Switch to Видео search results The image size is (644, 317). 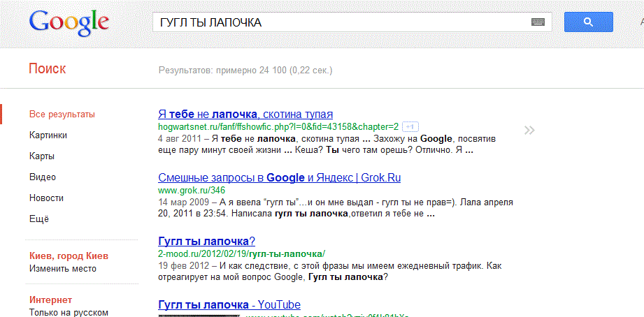(43, 177)
